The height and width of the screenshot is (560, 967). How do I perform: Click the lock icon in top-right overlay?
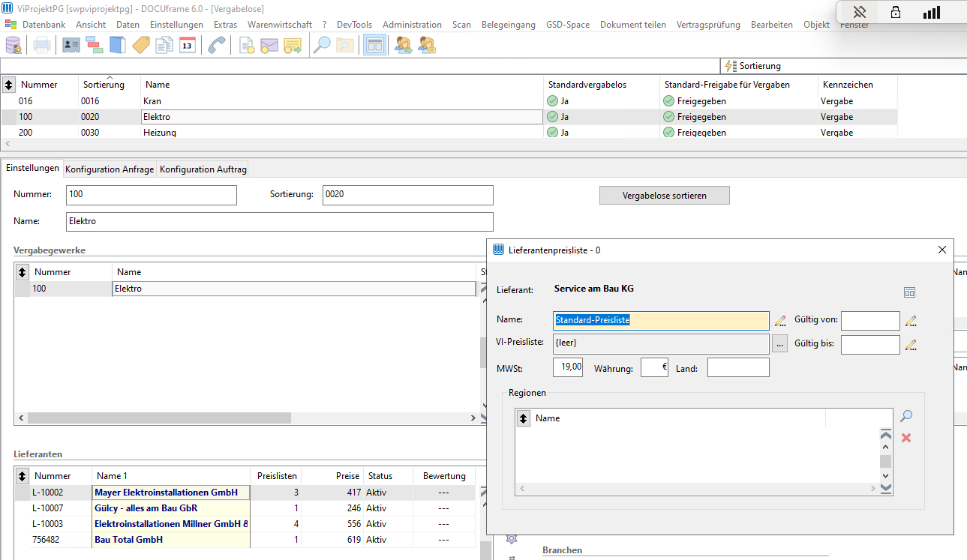coord(896,12)
